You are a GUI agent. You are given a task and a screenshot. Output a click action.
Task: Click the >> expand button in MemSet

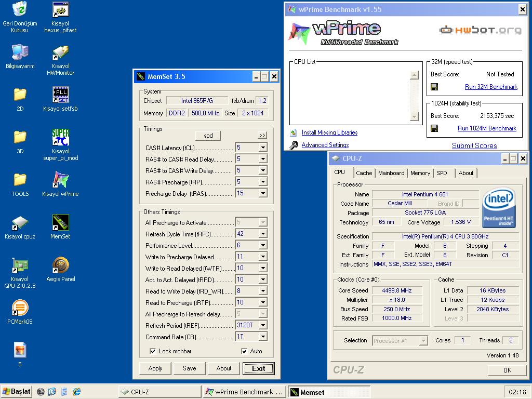(262, 136)
